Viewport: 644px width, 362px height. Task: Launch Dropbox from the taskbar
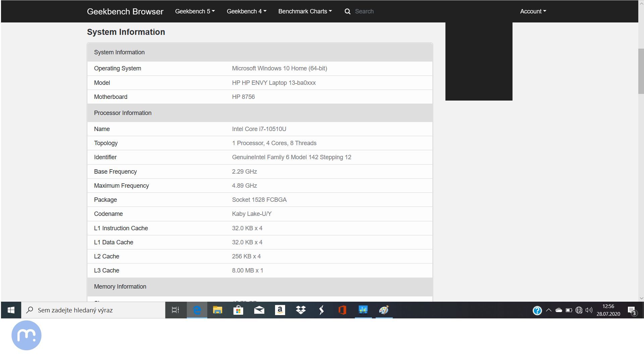point(301,310)
